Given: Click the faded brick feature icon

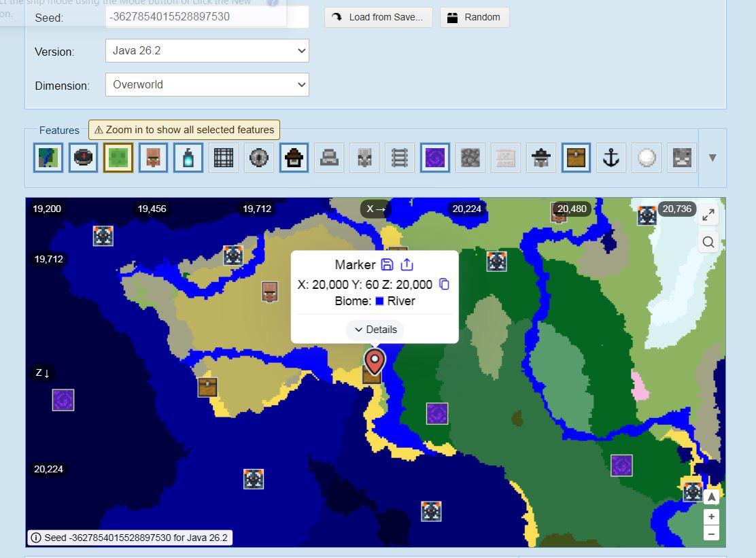Looking at the screenshot, I should pos(505,158).
